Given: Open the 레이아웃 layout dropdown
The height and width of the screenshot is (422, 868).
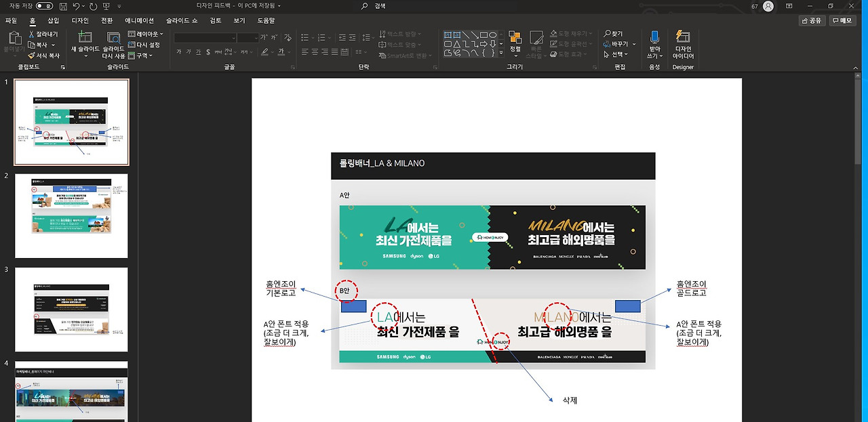Looking at the screenshot, I should [x=146, y=34].
